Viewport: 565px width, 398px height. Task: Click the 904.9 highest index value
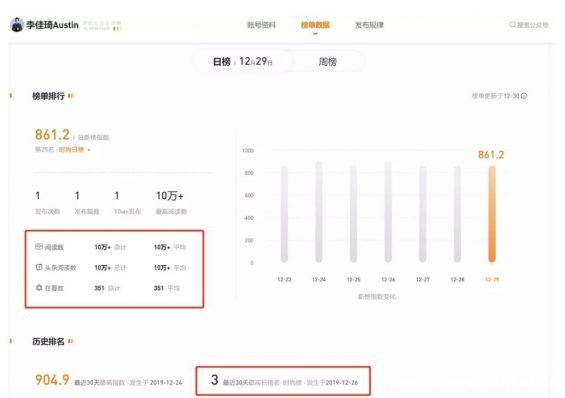pos(52,380)
